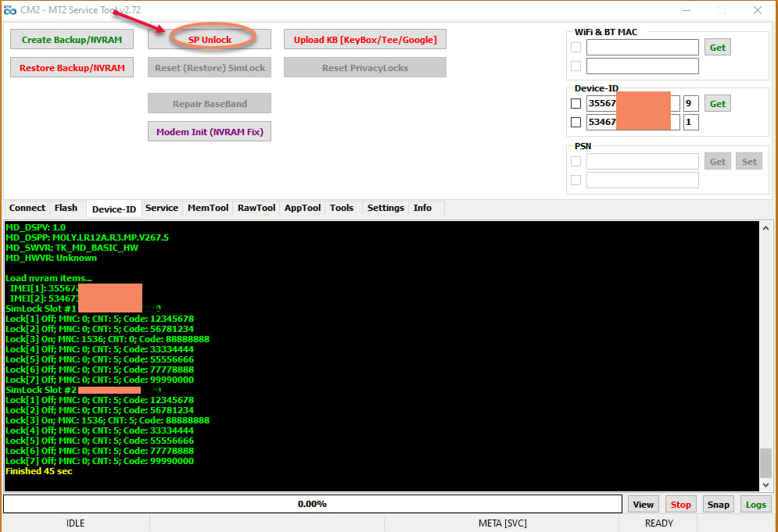778x532 pixels.
Task: Click 'Lock[3] On; MNC: 1536; CNT: 0' line
Action: pyautogui.click(x=108, y=339)
